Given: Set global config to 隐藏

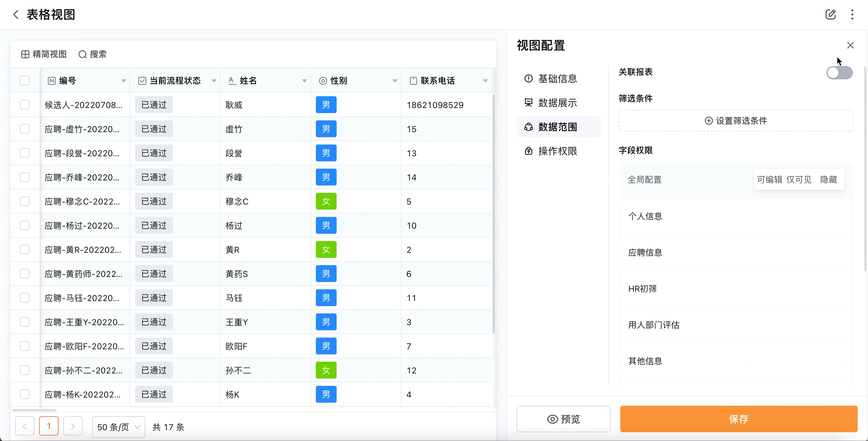Looking at the screenshot, I should 829,180.
